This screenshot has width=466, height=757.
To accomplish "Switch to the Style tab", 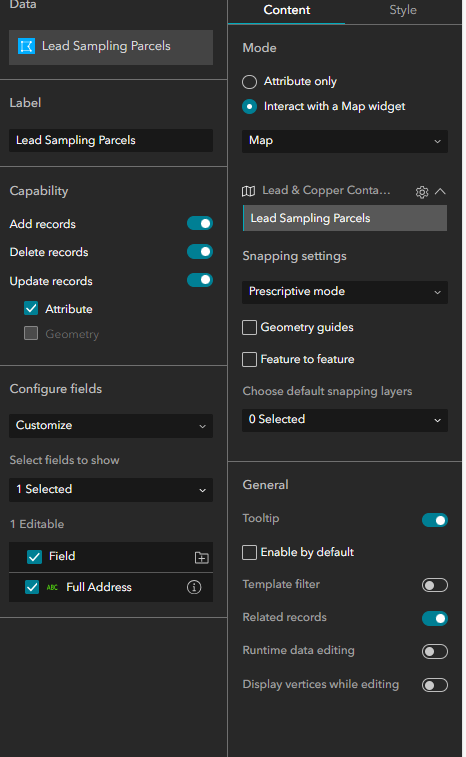I will click(403, 10).
